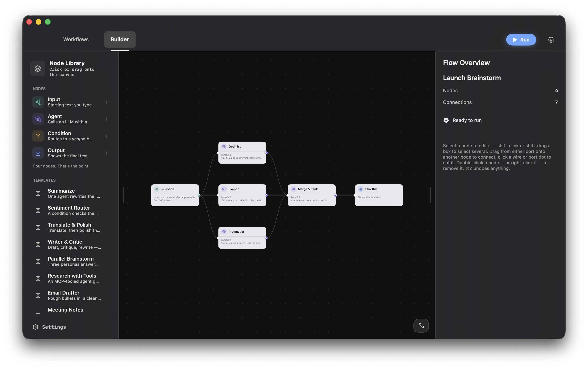The image size is (588, 369).
Task: Click the Shortlist 'Shows the final text' body
Action: [369, 197]
